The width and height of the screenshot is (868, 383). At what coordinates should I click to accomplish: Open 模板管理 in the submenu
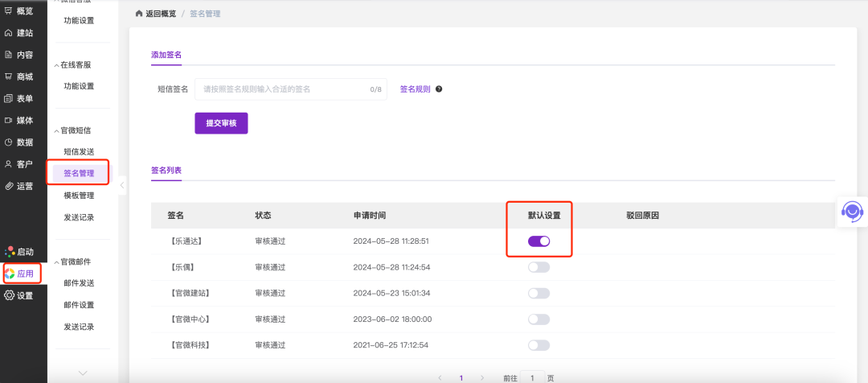79,196
